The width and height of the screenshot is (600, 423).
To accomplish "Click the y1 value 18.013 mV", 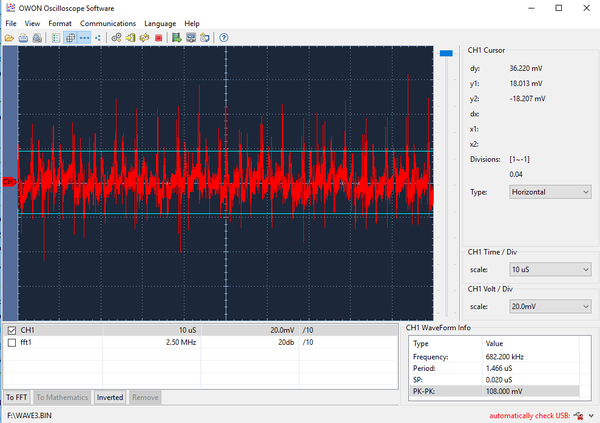I will click(526, 83).
